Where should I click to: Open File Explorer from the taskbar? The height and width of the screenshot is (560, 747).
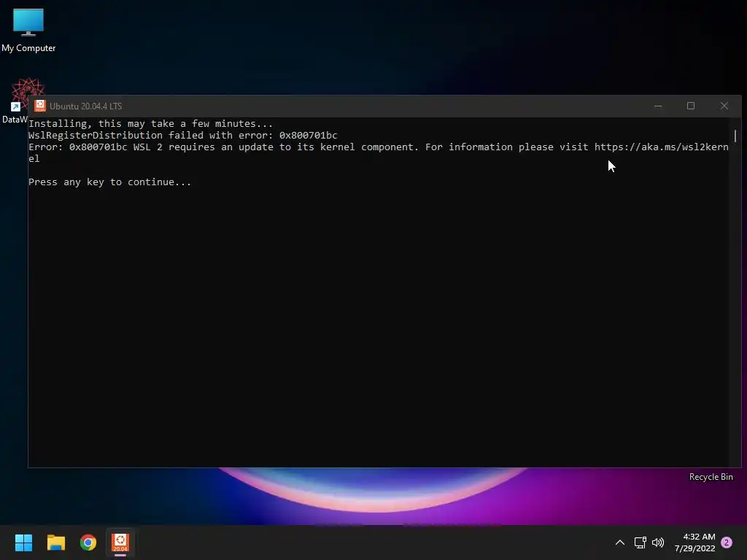pyautogui.click(x=55, y=542)
